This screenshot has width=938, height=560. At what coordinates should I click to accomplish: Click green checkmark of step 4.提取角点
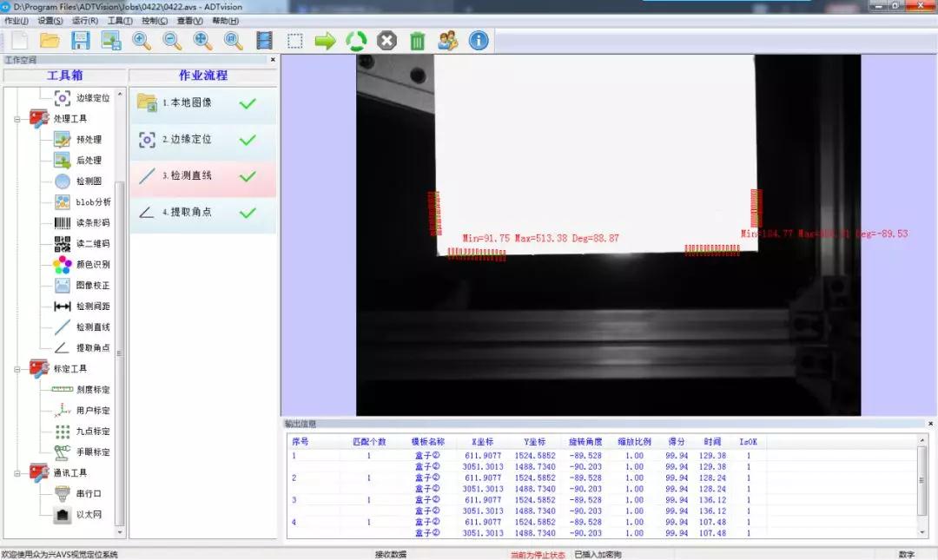click(x=248, y=213)
